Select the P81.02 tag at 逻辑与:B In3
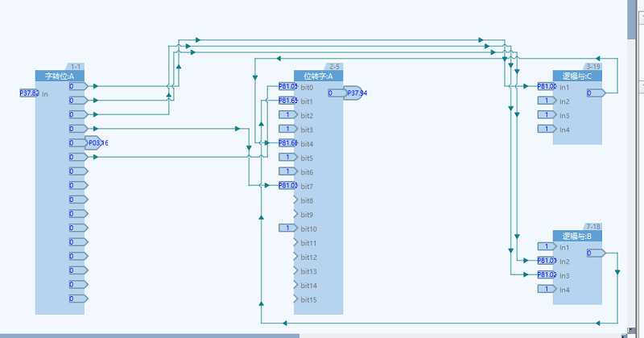Screen dimensions: 644x338 point(547,275)
